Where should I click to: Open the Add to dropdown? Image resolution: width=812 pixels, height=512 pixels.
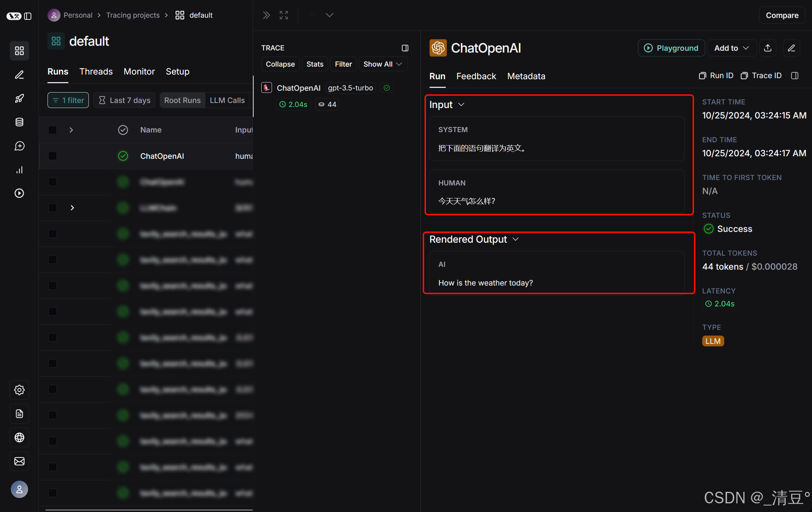tap(732, 48)
